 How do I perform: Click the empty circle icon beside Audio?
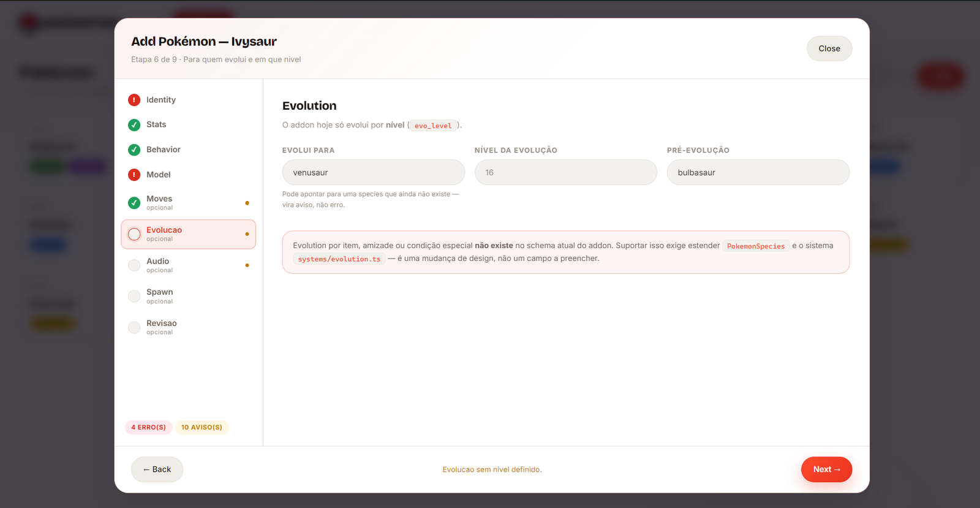point(134,265)
